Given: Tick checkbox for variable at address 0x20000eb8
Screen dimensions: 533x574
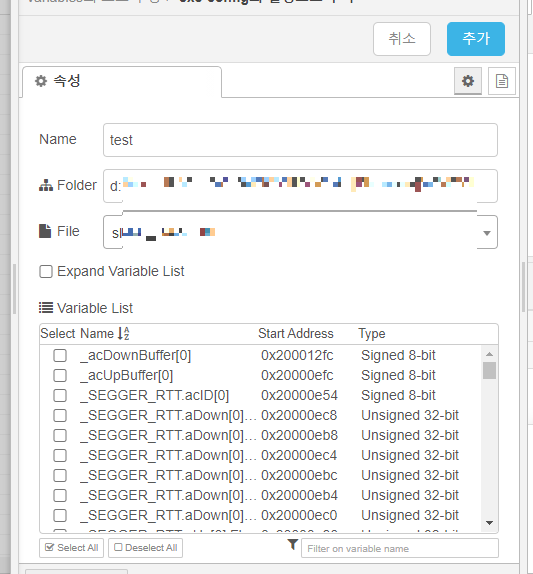Looking at the screenshot, I should 60,435.
